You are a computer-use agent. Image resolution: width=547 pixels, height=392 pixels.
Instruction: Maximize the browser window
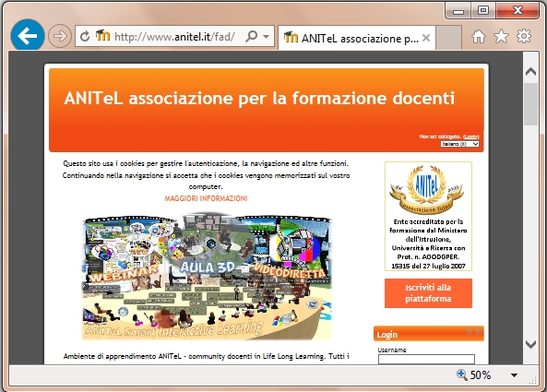[482, 11]
